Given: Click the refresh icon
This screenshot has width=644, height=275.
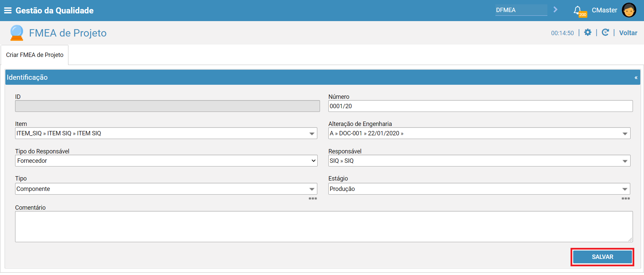Looking at the screenshot, I should click(605, 32).
